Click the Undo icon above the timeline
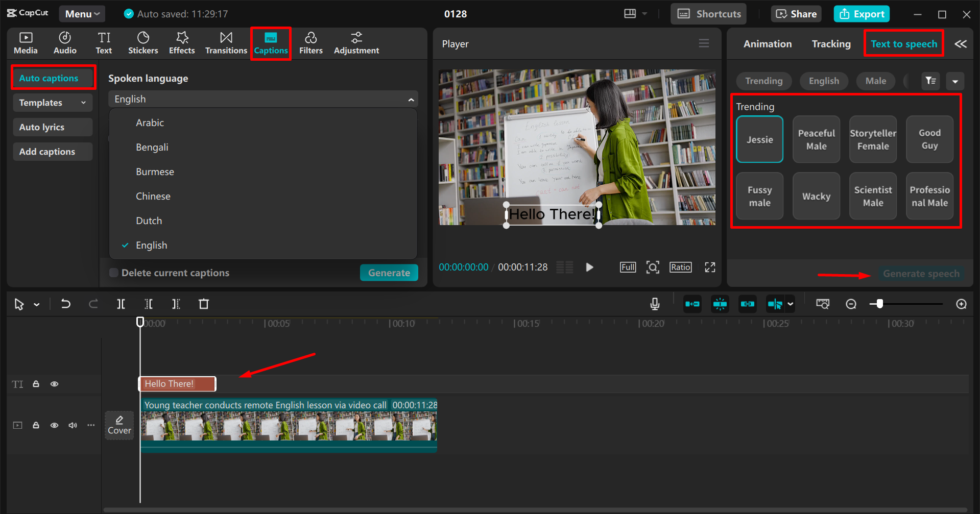980x514 pixels. pos(65,304)
